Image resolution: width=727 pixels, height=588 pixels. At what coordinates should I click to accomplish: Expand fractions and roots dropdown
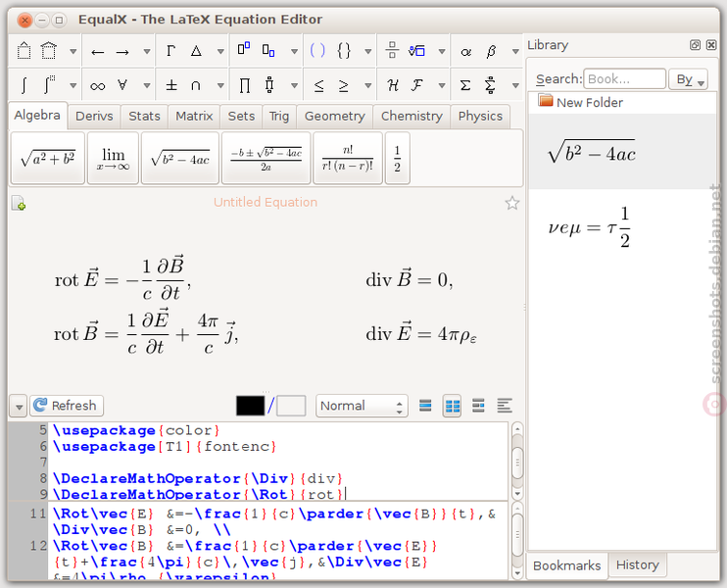pyautogui.click(x=442, y=52)
